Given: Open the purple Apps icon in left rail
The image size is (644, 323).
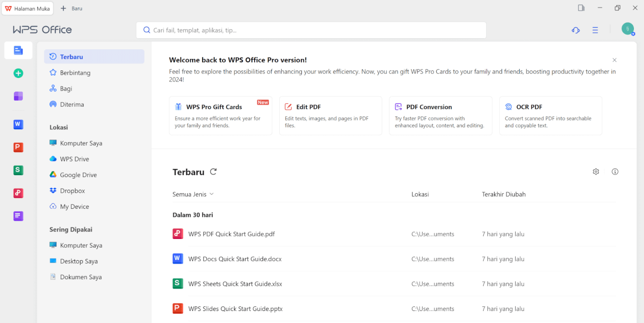Looking at the screenshot, I should [x=18, y=96].
